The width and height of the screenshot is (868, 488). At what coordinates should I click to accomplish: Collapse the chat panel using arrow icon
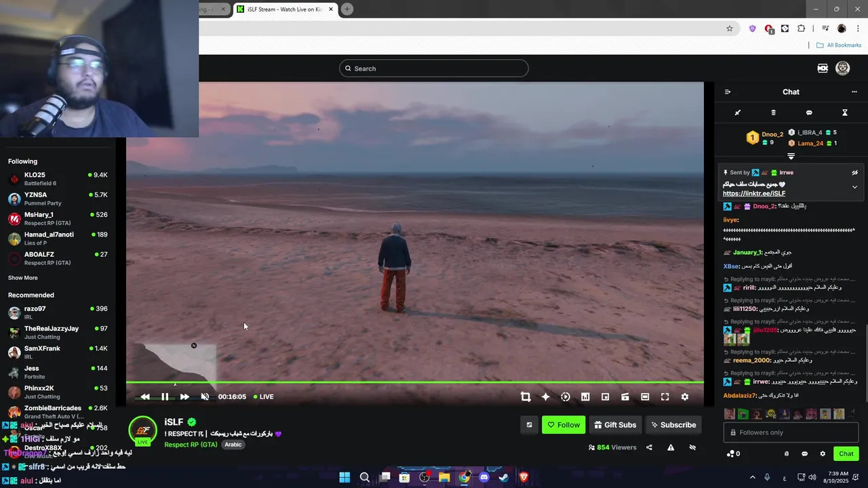pos(728,92)
